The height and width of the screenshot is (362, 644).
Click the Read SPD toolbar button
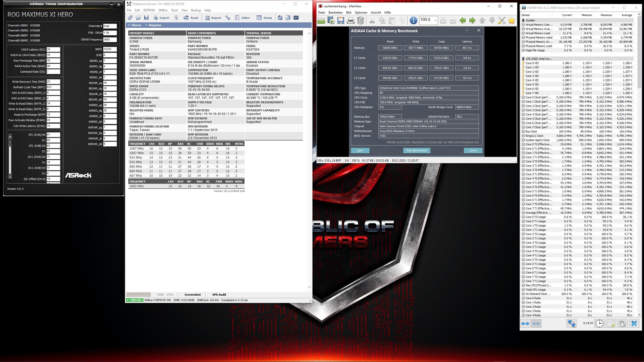pos(191,18)
